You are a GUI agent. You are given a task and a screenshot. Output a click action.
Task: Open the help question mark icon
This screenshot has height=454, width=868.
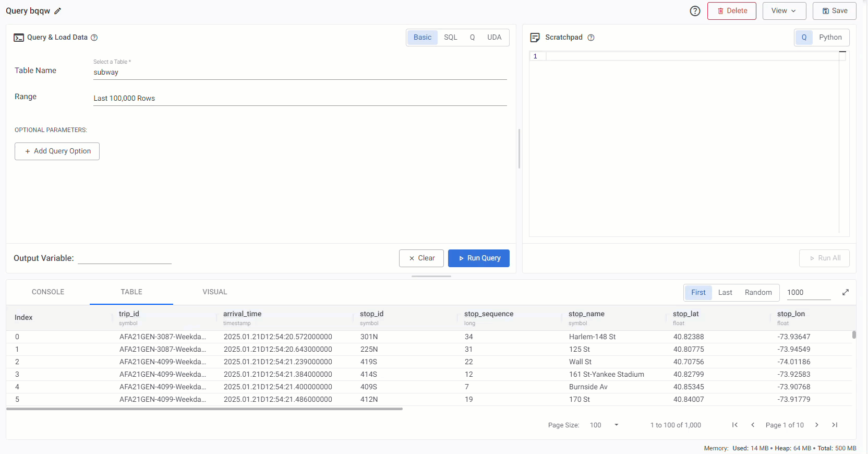(695, 11)
